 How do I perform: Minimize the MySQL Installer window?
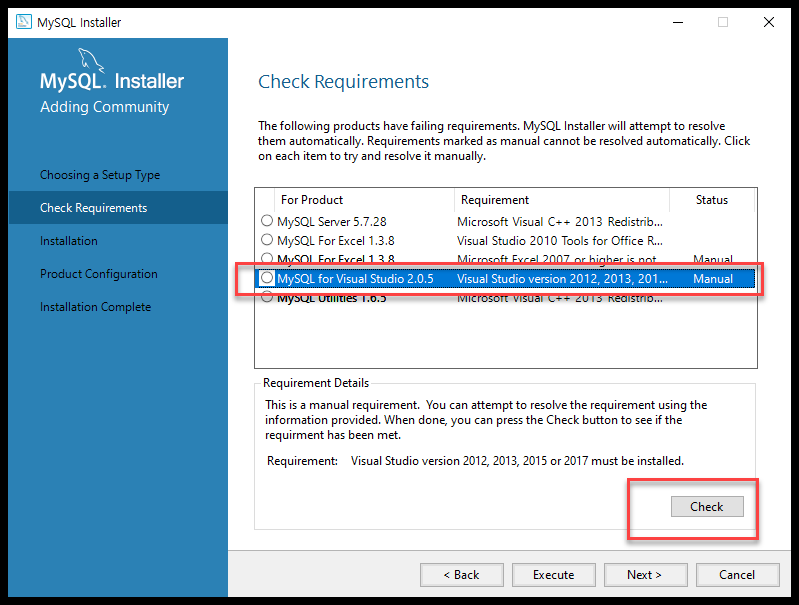678,22
